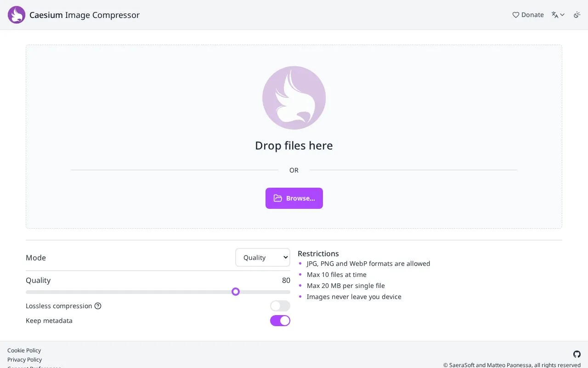Click 'Images never leave you device' text
Viewport: 588px width, 368px height.
click(x=354, y=297)
